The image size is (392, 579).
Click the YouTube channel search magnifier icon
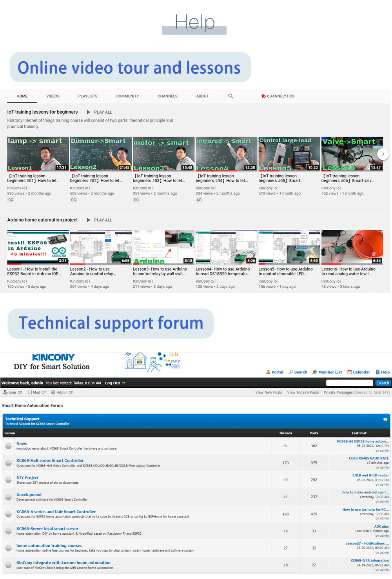tap(230, 96)
